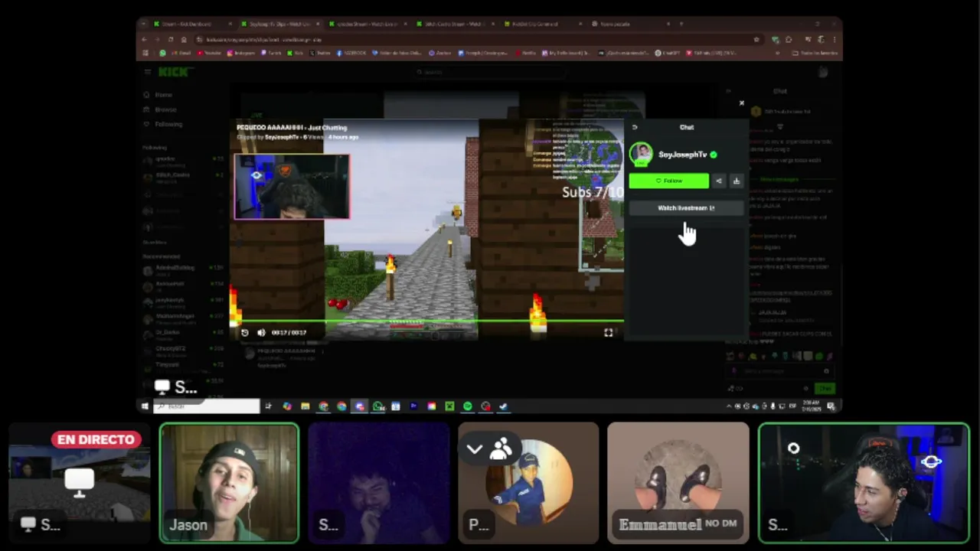Download the clip with download icon

coord(737,181)
